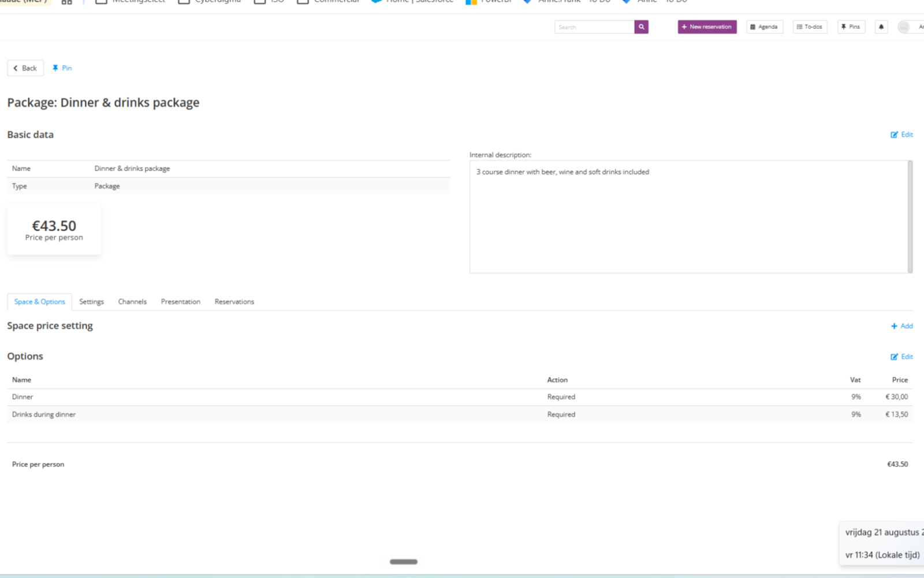This screenshot has height=578, width=924.
Task: Open notifications bell icon
Action: pyautogui.click(x=881, y=27)
